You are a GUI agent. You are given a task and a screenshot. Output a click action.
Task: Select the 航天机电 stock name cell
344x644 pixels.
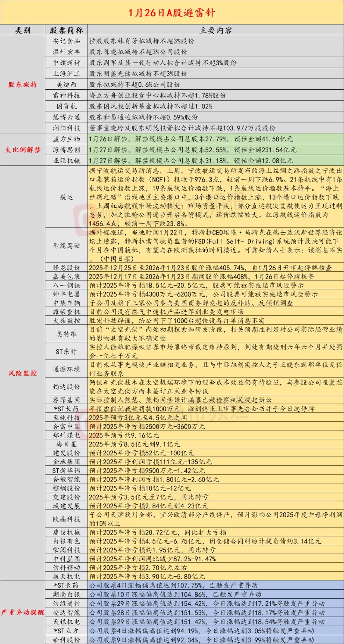[66, 576]
